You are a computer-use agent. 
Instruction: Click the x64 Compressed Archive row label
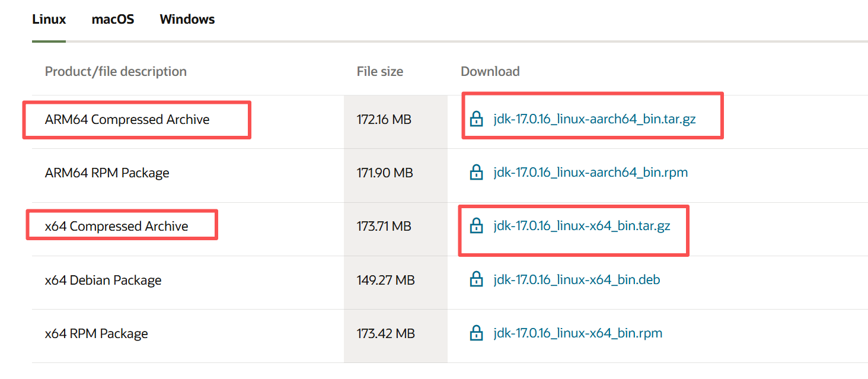click(x=116, y=226)
